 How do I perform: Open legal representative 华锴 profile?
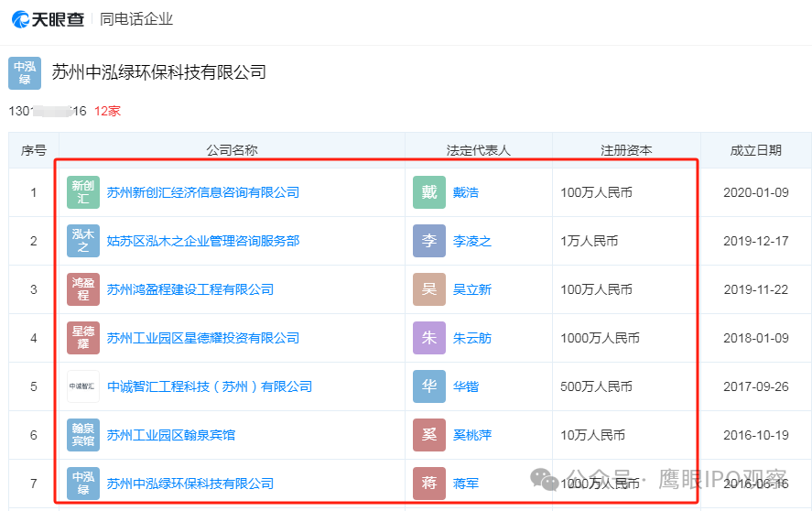point(466,386)
